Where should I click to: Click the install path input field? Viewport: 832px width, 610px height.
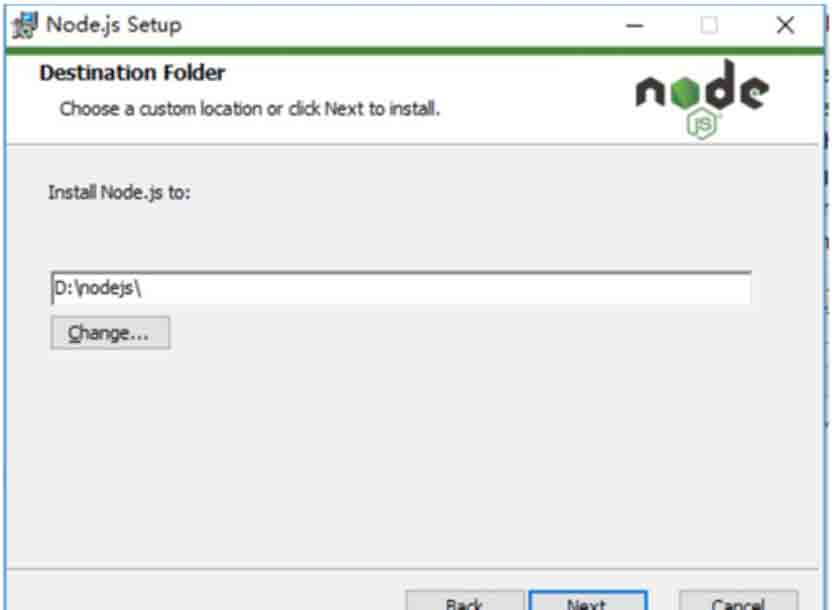pyautogui.click(x=401, y=288)
